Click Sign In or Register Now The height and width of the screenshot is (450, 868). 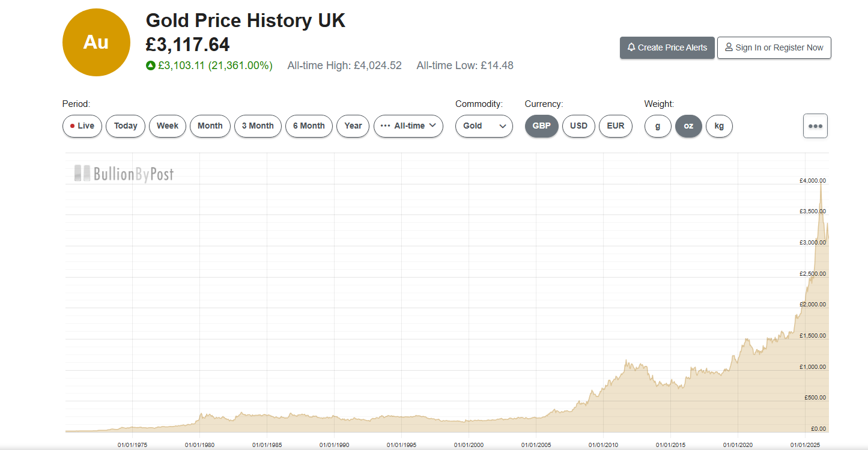point(774,47)
